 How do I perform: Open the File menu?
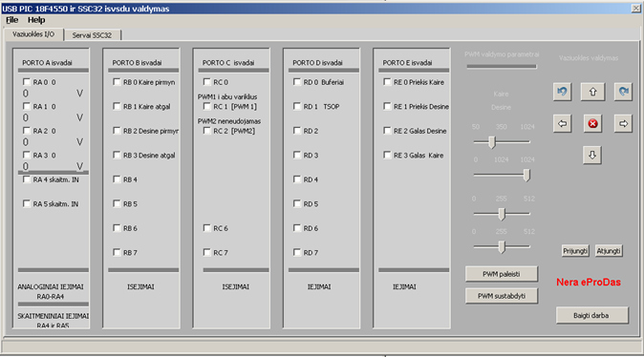(x=11, y=20)
